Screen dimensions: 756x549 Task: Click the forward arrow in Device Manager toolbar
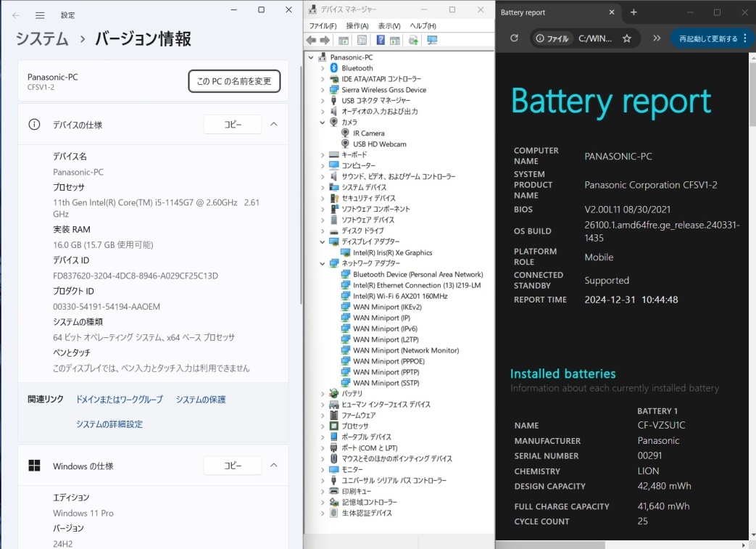point(325,41)
